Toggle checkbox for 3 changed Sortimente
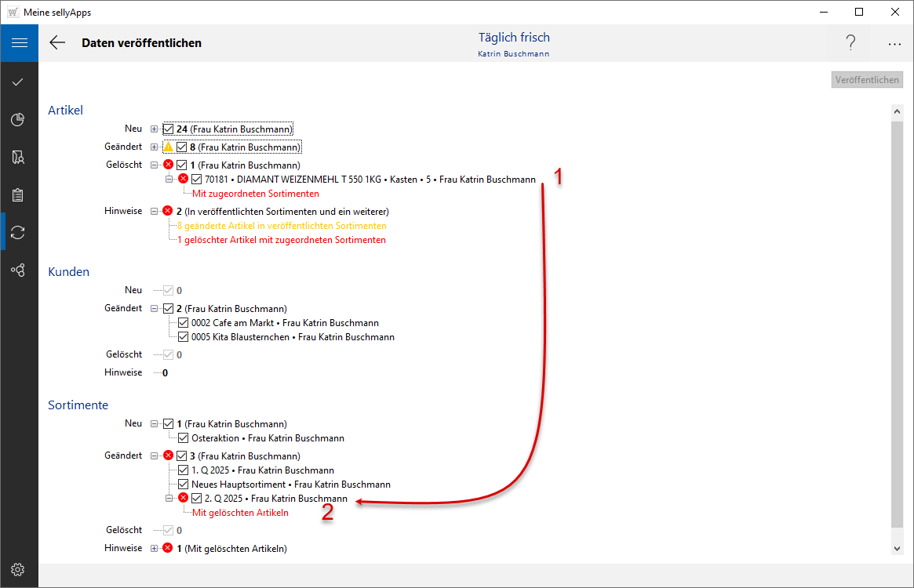Image resolution: width=914 pixels, height=588 pixels. (x=182, y=456)
